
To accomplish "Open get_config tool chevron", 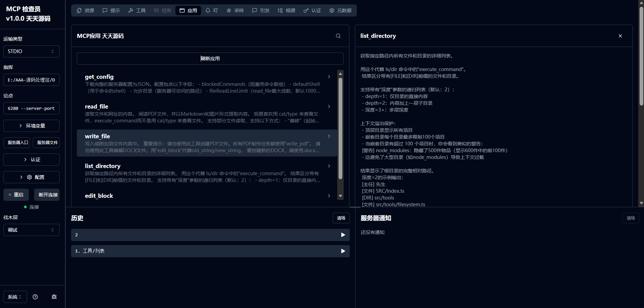I will pyautogui.click(x=329, y=77).
